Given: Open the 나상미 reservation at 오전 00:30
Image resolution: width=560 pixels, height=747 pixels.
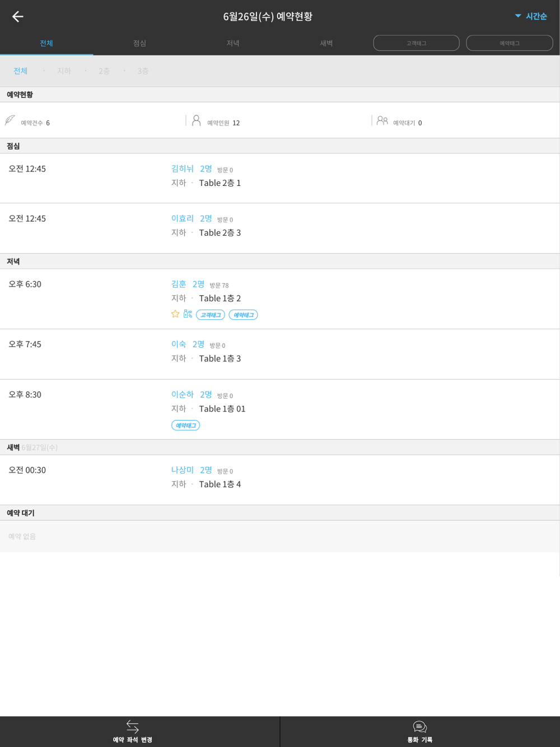Looking at the screenshot, I should (x=280, y=479).
